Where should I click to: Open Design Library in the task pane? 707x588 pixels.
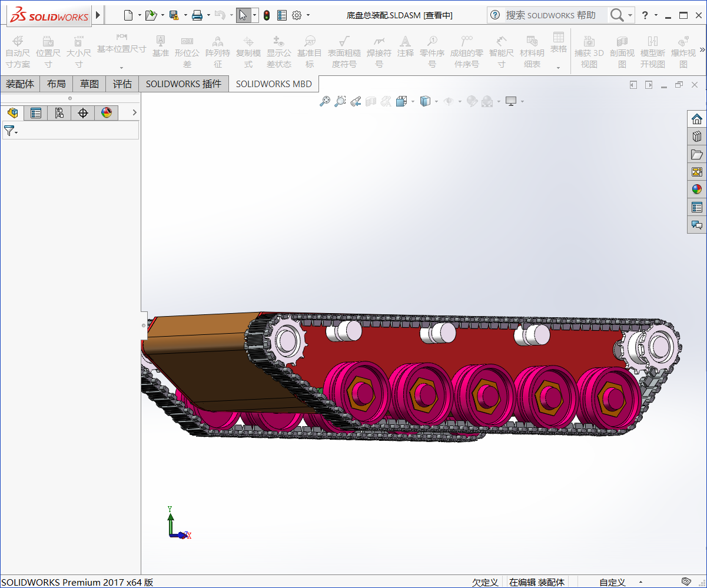pos(697,137)
